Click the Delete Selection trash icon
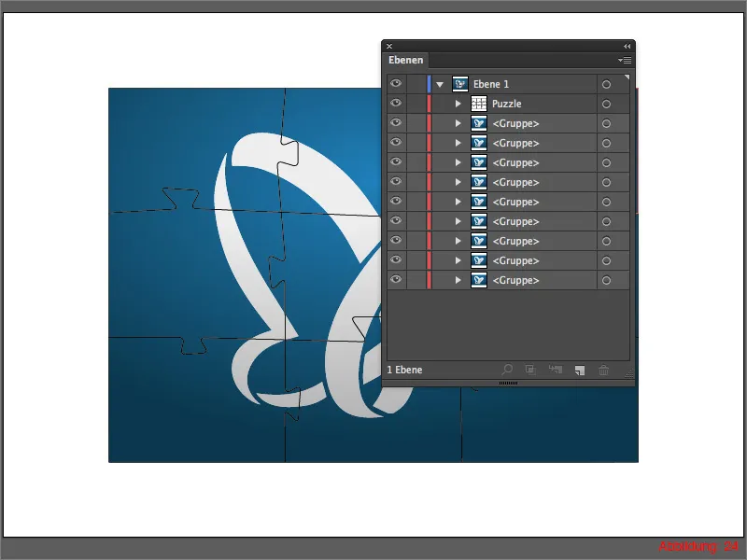The height and width of the screenshot is (560, 747). [603, 370]
